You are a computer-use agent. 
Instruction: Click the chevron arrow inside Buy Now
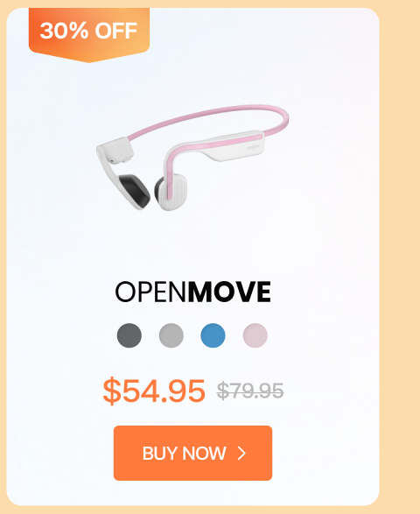[241, 454]
